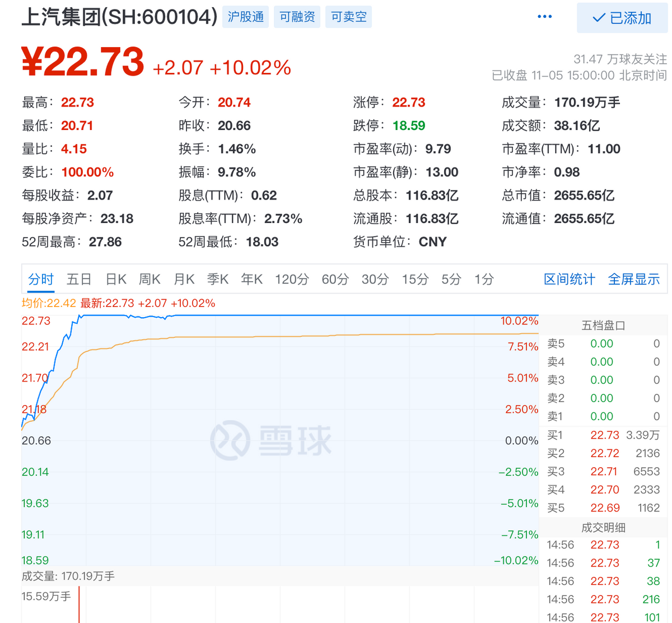The height and width of the screenshot is (623, 672).
Task: Click the 买4 row priced 22.70
Action: (603, 489)
